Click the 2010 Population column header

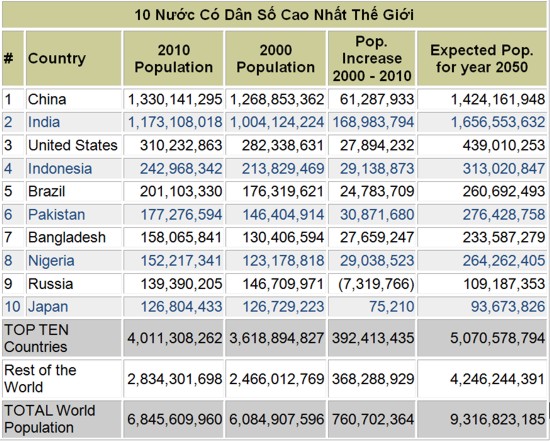point(174,59)
